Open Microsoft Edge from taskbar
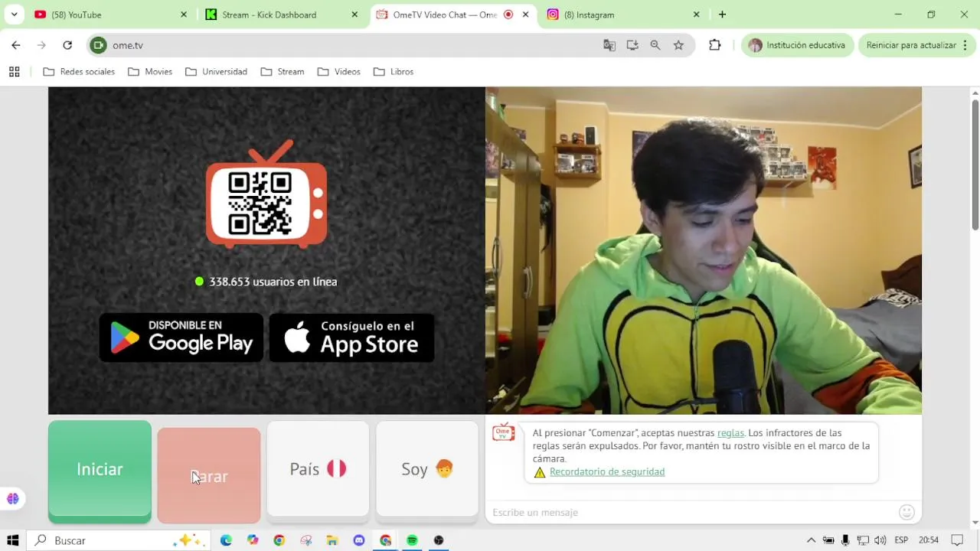Image resolution: width=980 pixels, height=551 pixels. [226, 540]
